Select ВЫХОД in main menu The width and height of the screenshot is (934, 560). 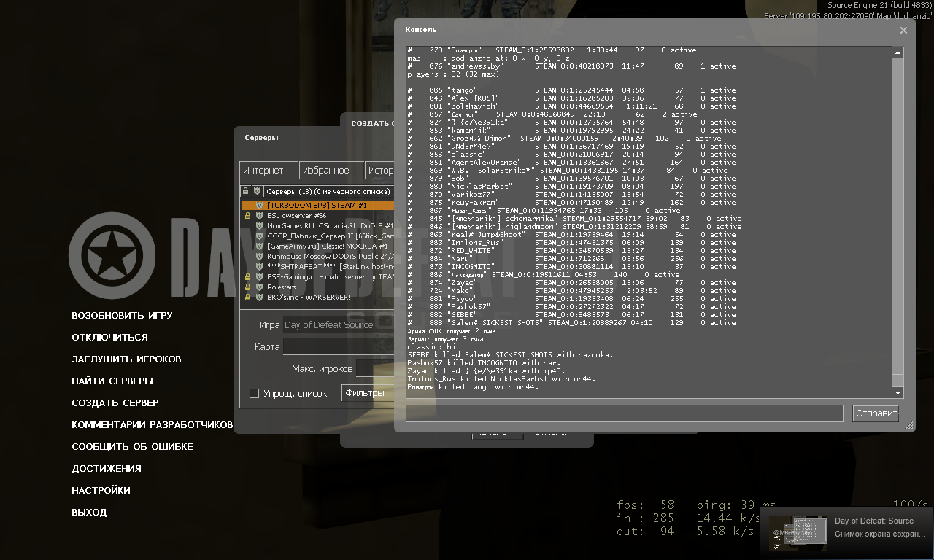pyautogui.click(x=89, y=513)
